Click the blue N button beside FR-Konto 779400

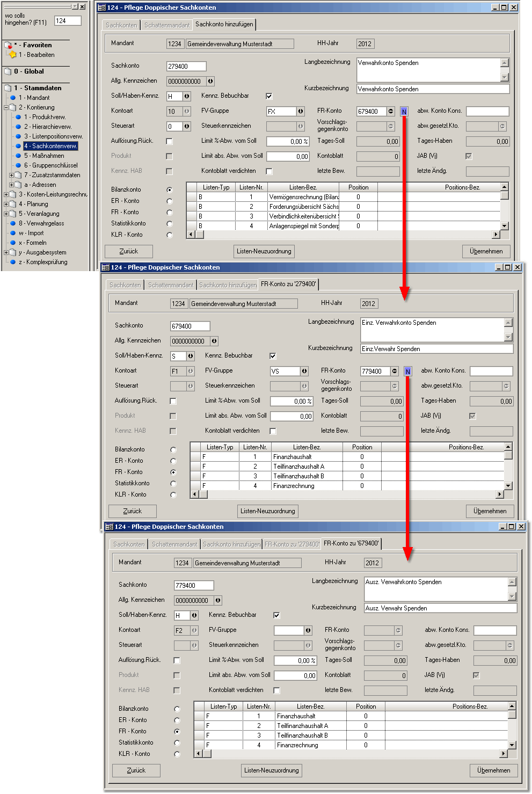407,371
